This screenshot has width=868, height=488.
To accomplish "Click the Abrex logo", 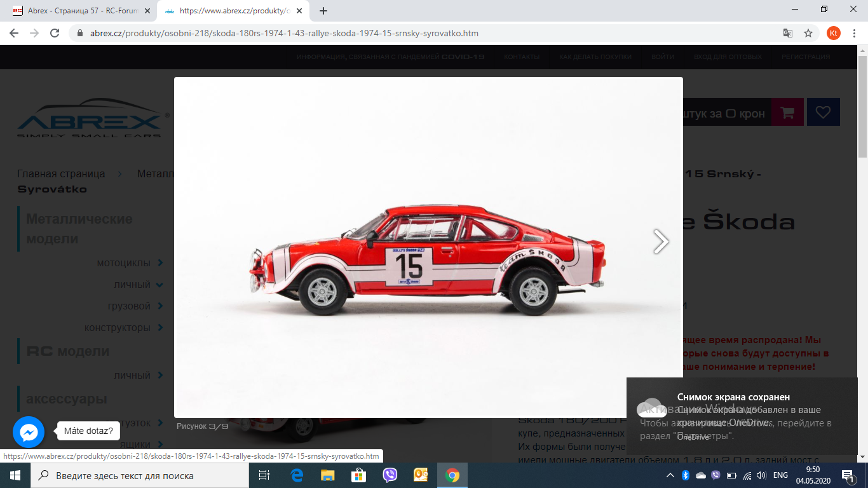I will [93, 118].
